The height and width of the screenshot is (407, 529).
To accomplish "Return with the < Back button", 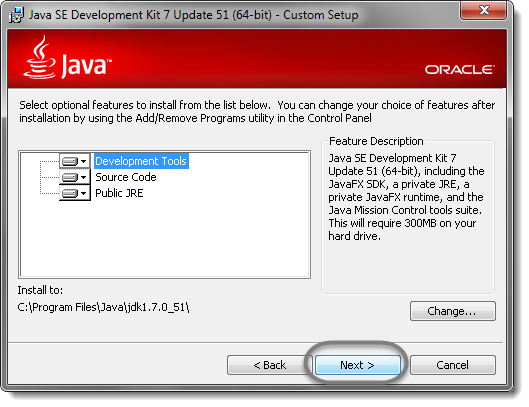I will (x=269, y=365).
